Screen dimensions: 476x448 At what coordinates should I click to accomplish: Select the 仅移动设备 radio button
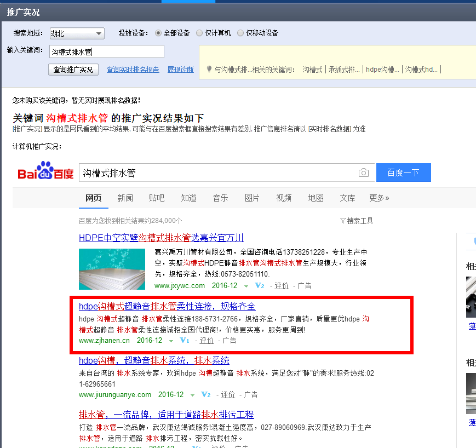[240, 33]
